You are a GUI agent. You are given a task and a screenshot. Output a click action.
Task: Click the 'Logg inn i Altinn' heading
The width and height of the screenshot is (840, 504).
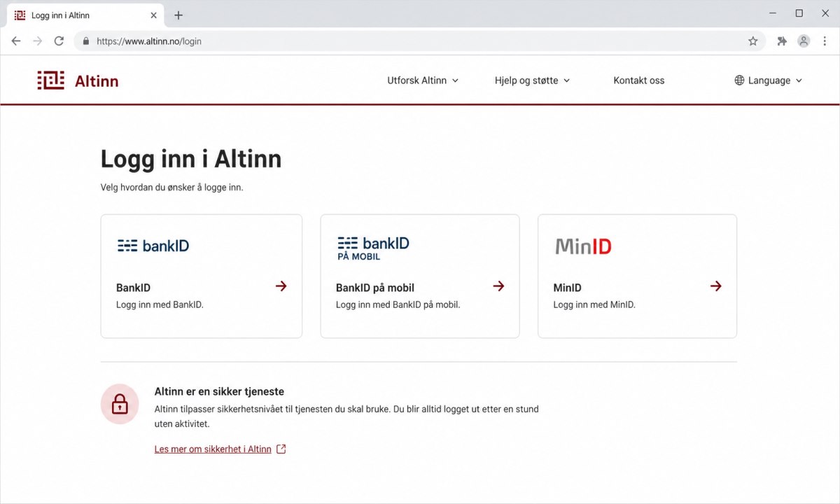(191, 159)
